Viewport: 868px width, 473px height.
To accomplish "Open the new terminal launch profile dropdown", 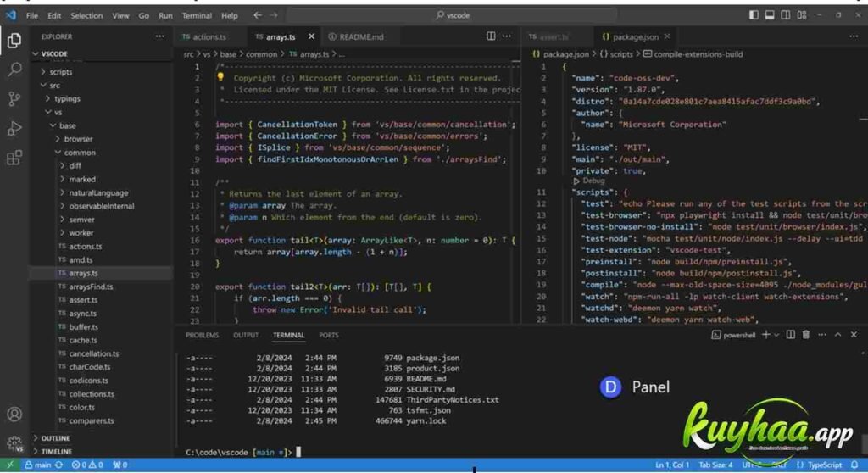I will [776, 335].
